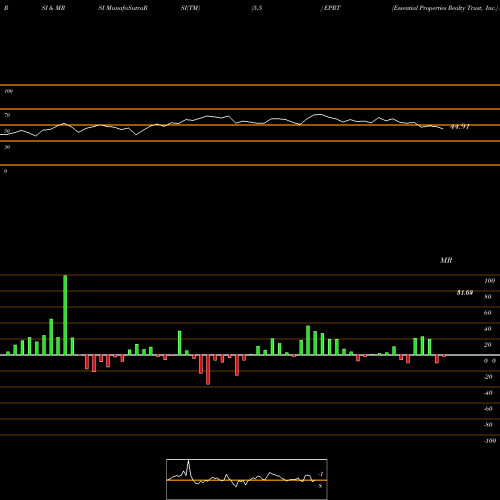
Task: Click the 40 label on MR axis
Action: [x=488, y=329]
